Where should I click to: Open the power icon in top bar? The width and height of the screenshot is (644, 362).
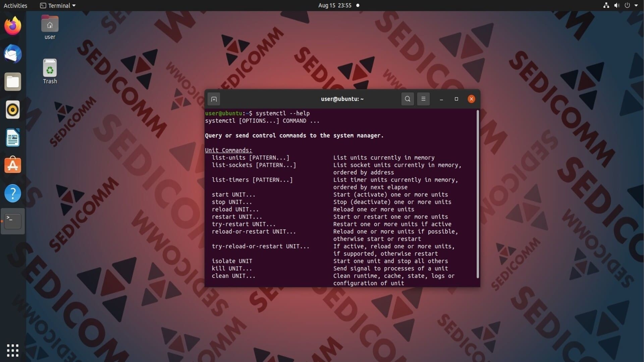627,5
